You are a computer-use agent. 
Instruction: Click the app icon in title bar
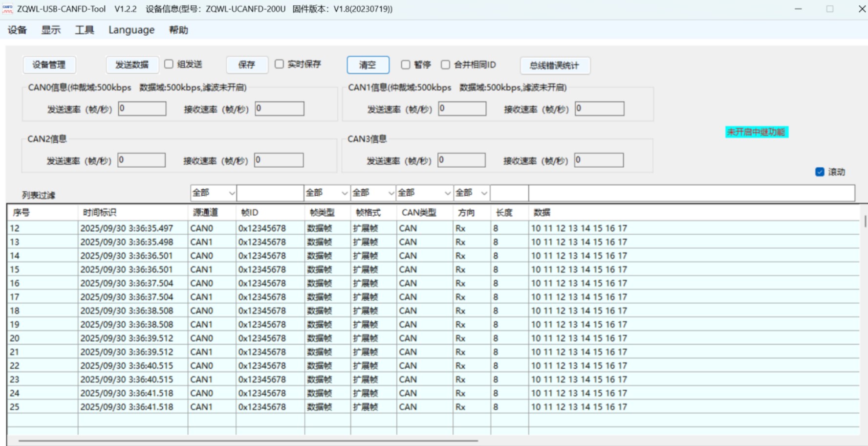(x=8, y=9)
